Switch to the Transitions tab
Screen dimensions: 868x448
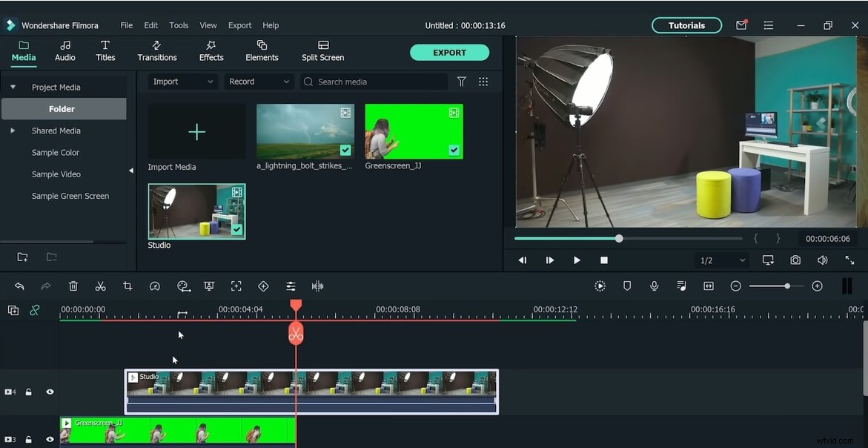tap(157, 50)
